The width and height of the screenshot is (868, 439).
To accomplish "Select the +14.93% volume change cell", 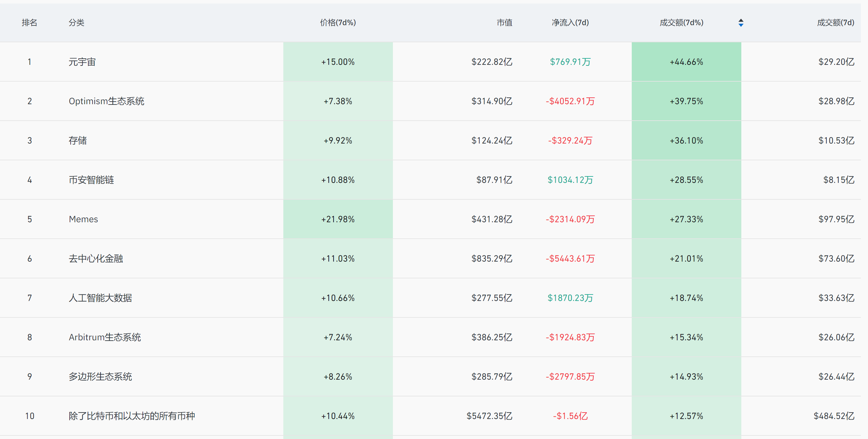I will (687, 377).
